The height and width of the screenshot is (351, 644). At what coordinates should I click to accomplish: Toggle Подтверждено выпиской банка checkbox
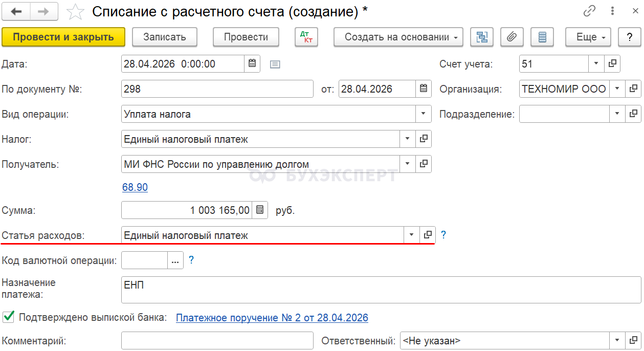[8, 317]
